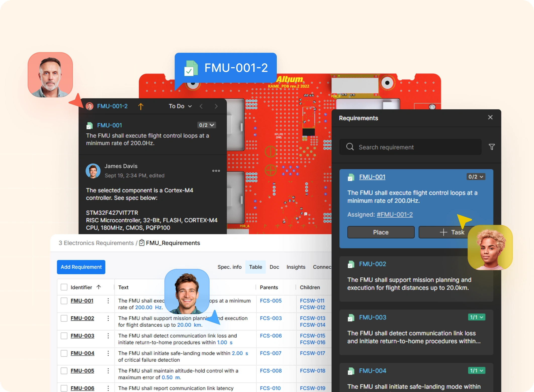Click the filter icon beside the requirement search
Viewport: 534px width, 392px height.
pos(492,147)
